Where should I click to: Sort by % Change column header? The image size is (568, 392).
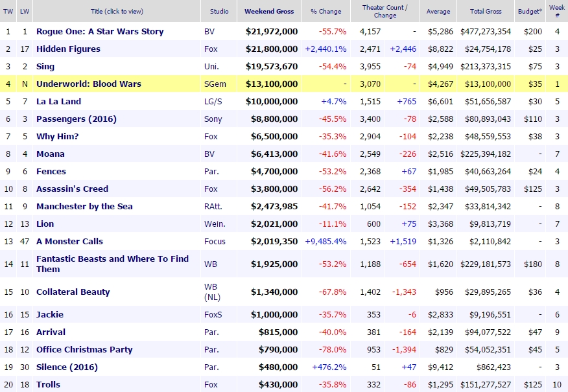coord(325,11)
